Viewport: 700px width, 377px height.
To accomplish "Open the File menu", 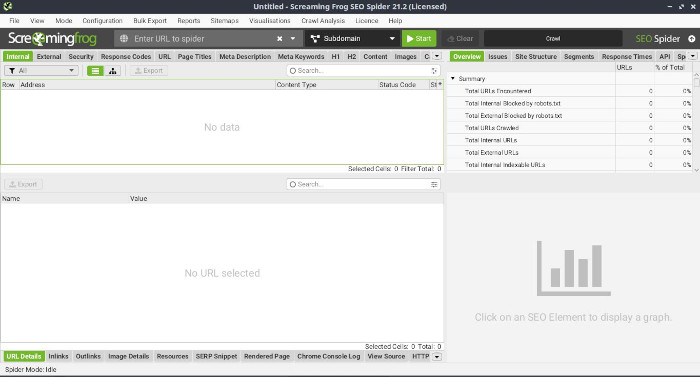I will pos(14,21).
